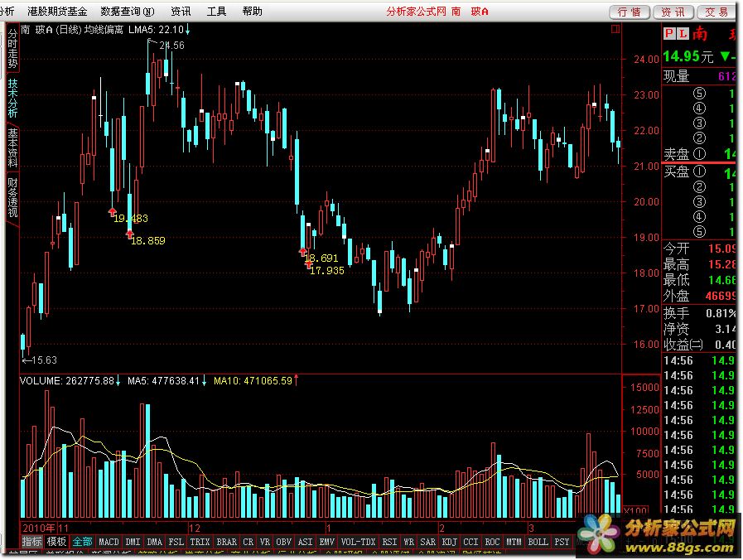This screenshot has height=560, width=743.
Task: Click the L icon beside the stock name
Action: tap(683, 33)
